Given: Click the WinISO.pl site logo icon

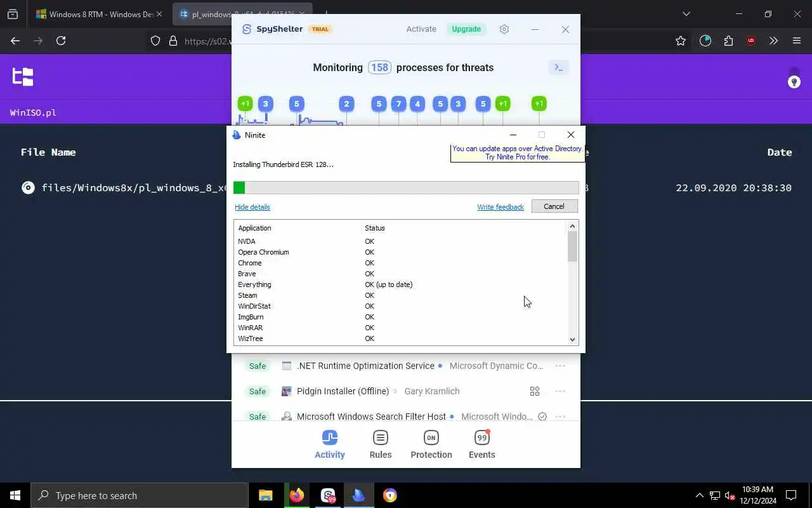Looking at the screenshot, I should click(23, 77).
